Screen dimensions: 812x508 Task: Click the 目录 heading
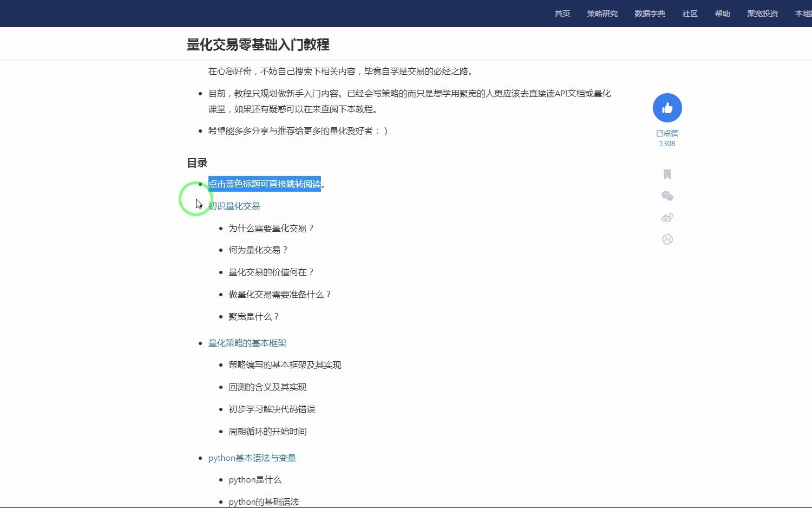point(197,163)
